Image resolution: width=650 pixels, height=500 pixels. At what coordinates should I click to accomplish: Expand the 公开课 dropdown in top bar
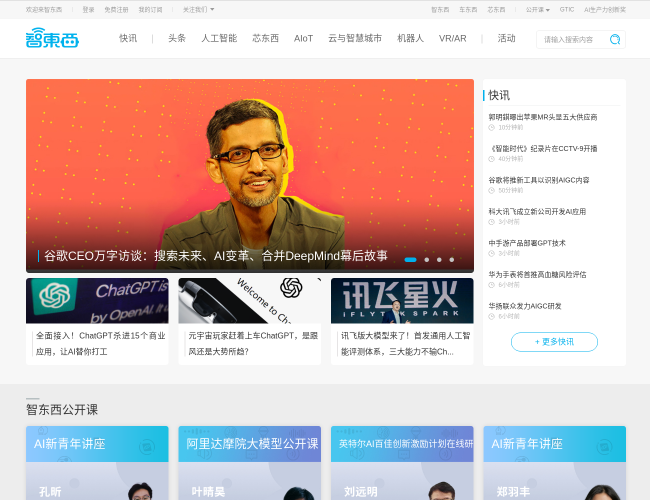(x=537, y=10)
